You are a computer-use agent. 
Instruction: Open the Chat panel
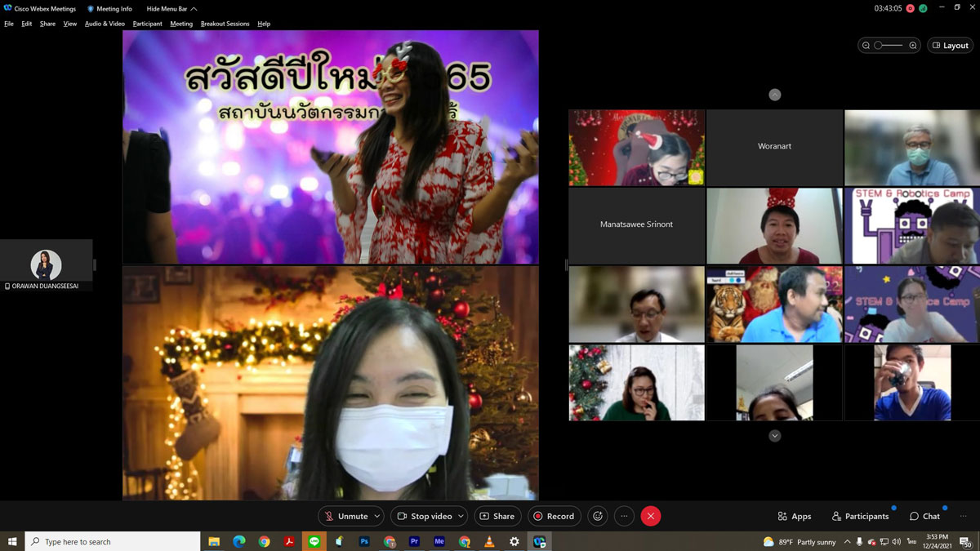[924, 516]
